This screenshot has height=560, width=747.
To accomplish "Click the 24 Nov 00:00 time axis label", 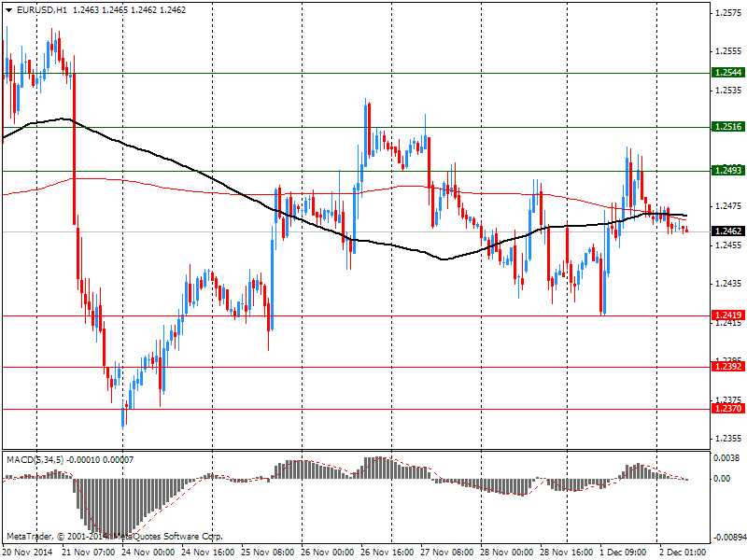I will (x=148, y=553).
